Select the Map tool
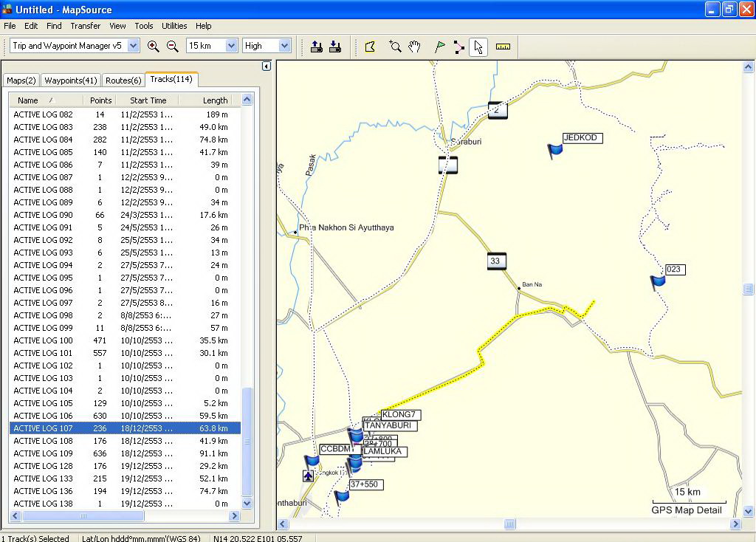Image resolution: width=756 pixels, height=542 pixels. point(371,47)
